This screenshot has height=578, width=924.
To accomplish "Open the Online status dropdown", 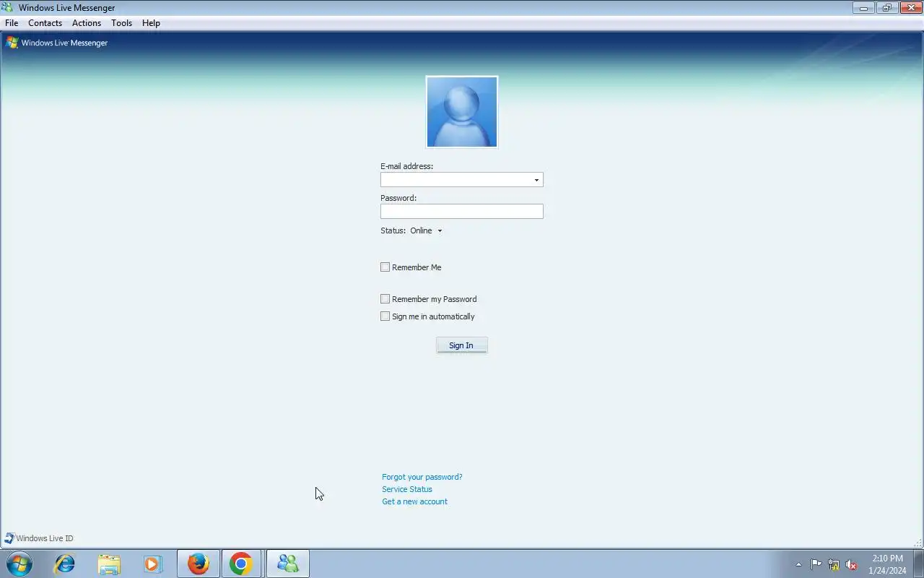I will (427, 230).
